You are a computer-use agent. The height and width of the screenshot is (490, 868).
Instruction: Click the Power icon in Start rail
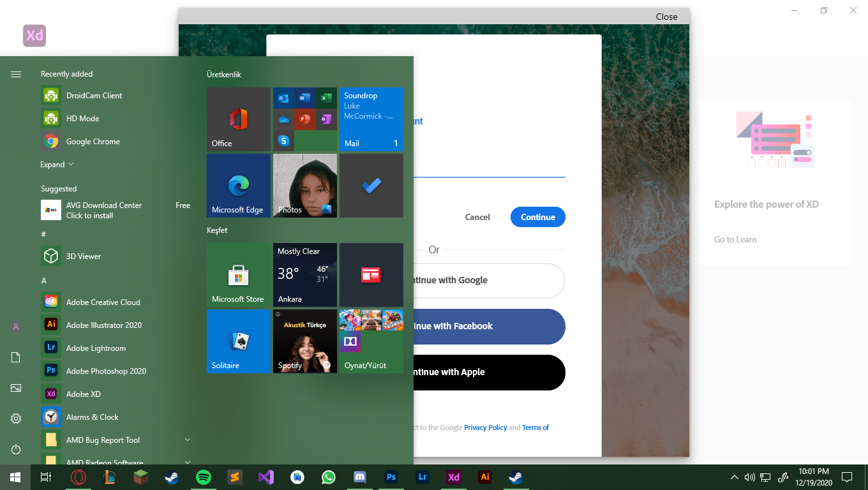16,449
